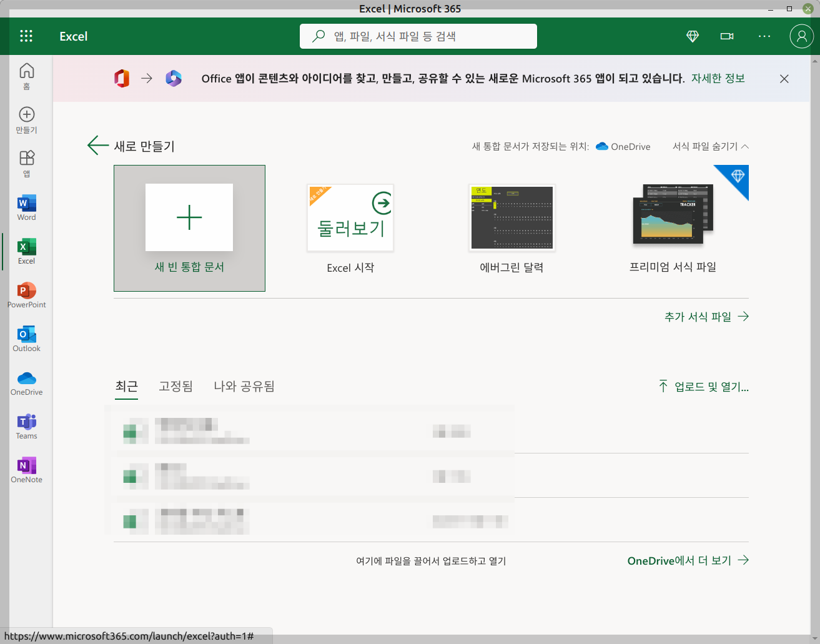Open the 추가 서식 파일 link
Screen dimensions: 820x644
[x=706, y=317]
